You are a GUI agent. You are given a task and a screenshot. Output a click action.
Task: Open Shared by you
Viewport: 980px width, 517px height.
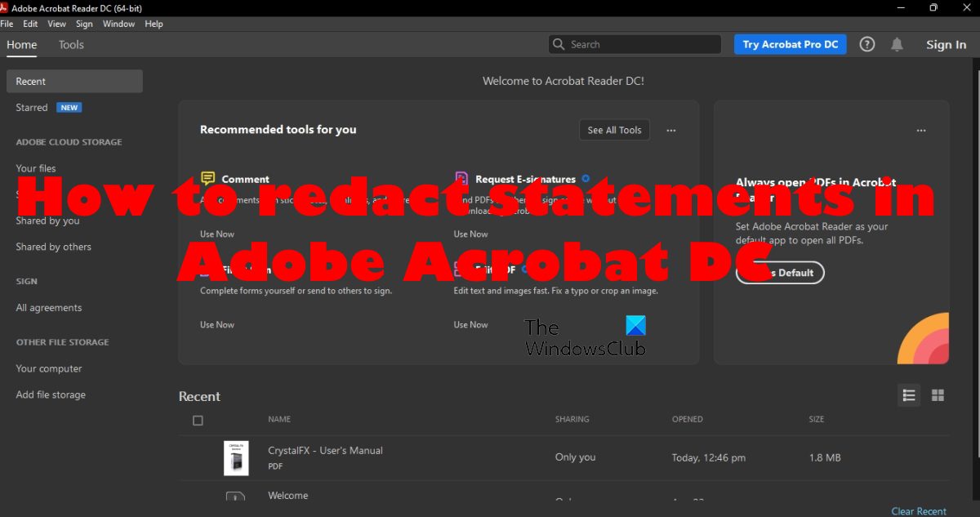[x=47, y=221]
